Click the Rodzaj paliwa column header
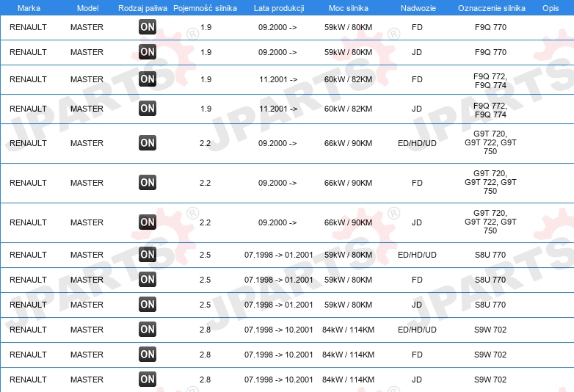Screen dimensions: 574x392 143,8
